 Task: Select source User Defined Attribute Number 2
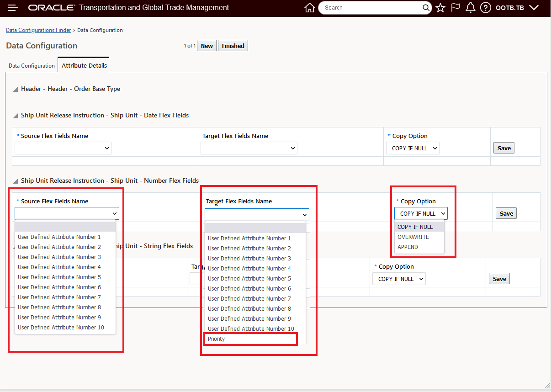tap(65, 247)
